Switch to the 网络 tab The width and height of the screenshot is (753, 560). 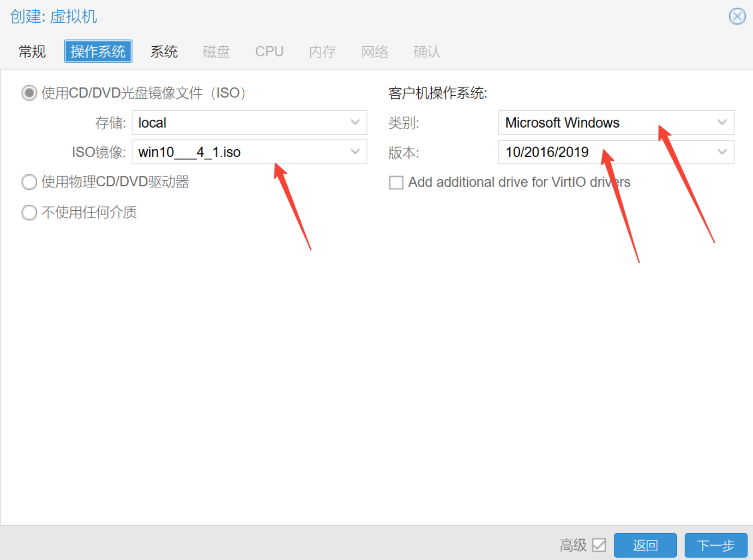[375, 51]
